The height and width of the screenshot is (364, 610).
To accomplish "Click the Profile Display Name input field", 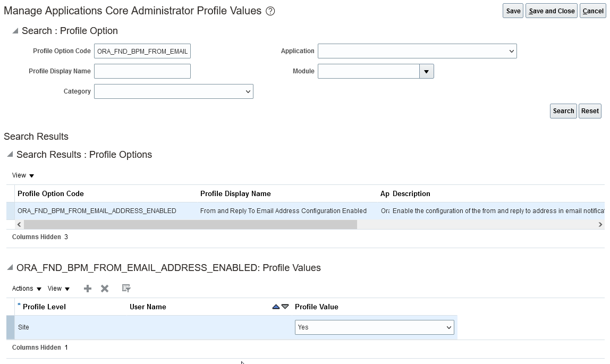I will pos(142,71).
